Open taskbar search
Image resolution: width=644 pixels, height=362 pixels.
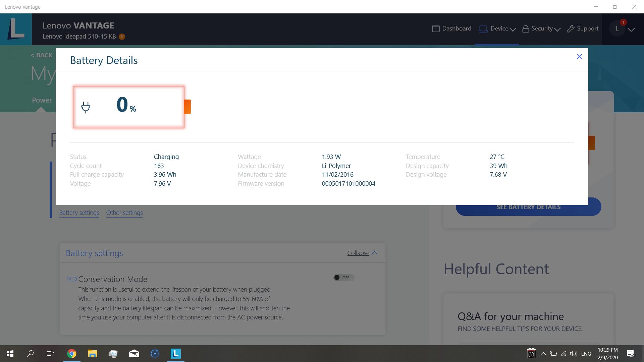pos(30,354)
